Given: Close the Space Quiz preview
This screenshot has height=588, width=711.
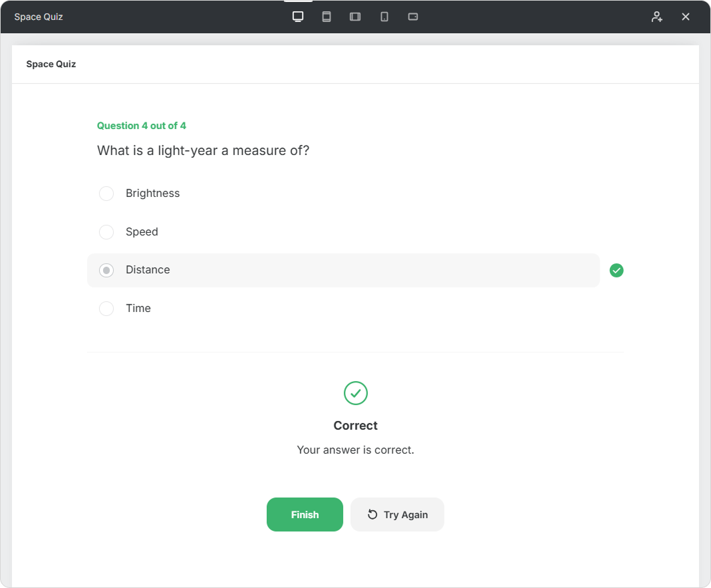Looking at the screenshot, I should coord(686,17).
